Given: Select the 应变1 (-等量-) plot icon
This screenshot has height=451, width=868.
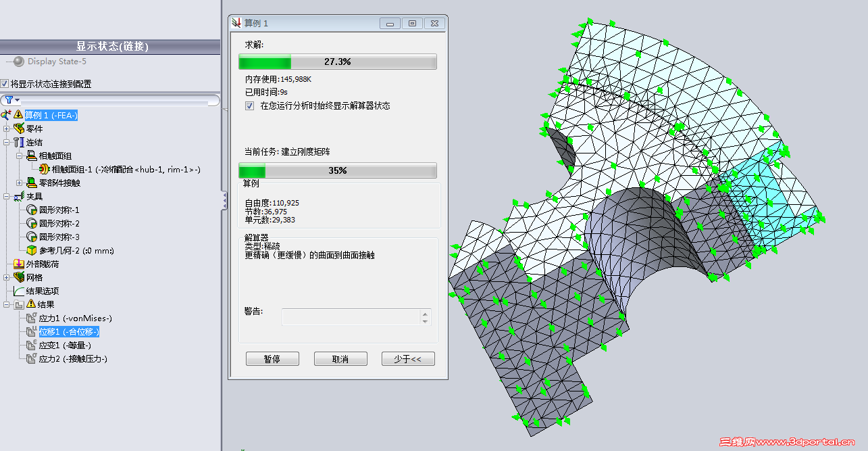Looking at the screenshot, I should [x=31, y=345].
